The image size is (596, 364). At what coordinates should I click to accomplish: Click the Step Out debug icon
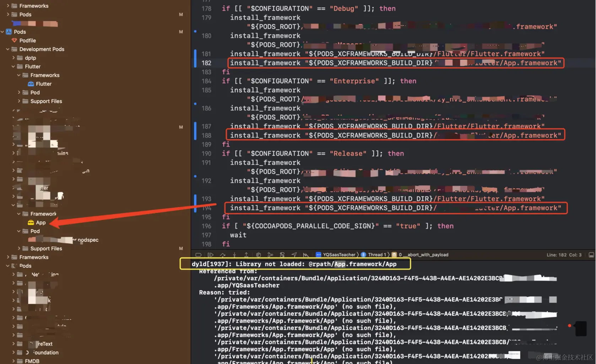(246, 255)
